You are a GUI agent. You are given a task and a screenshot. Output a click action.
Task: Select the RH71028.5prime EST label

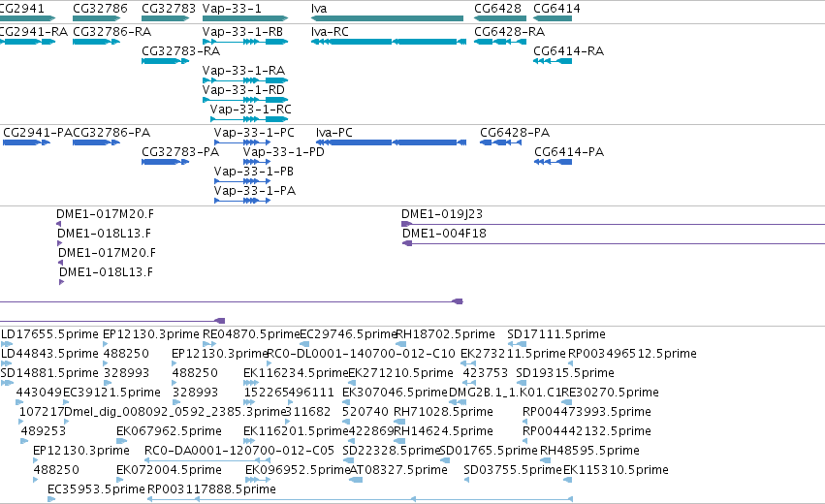[444, 412]
